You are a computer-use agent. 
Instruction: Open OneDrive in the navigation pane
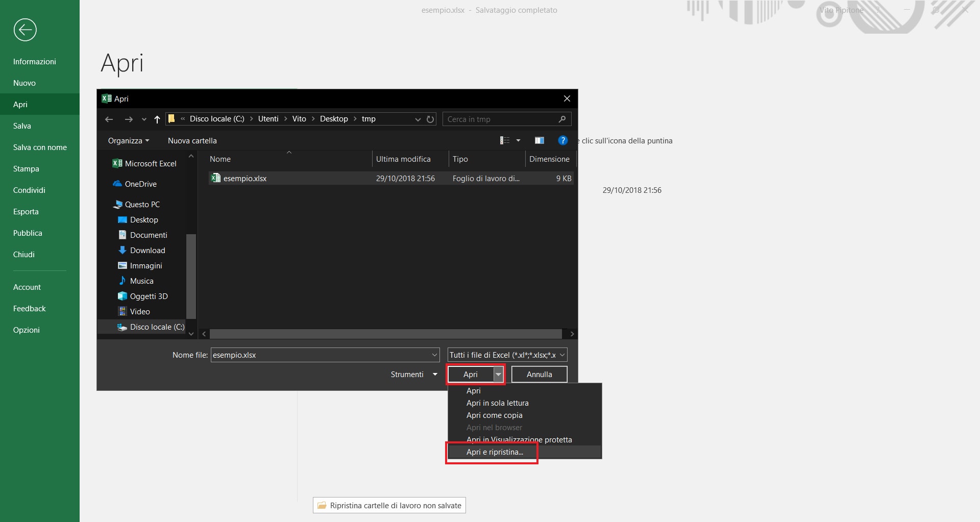[140, 184]
